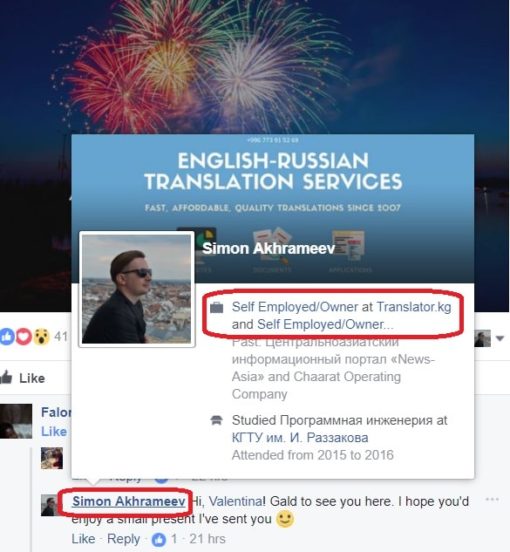Image resolution: width=510 pixels, height=552 pixels.
Task: Click the graduation cap education icon
Action: point(216,420)
